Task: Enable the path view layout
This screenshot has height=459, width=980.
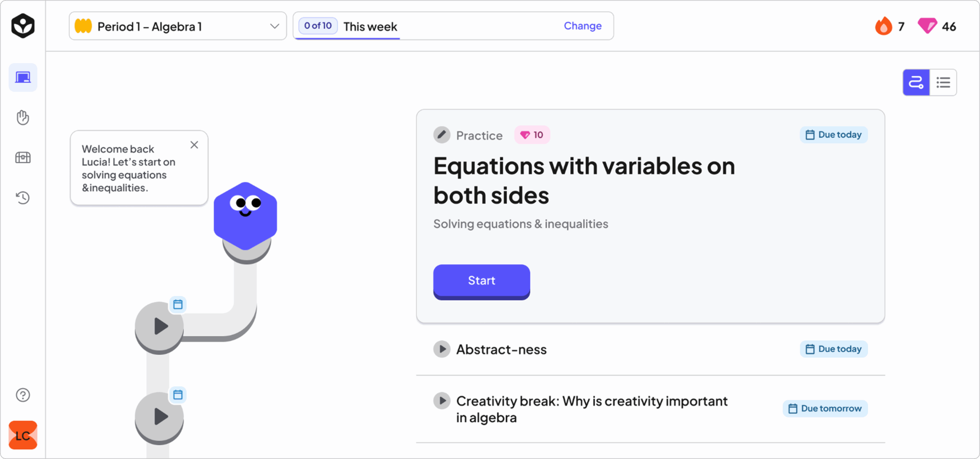Action: click(x=916, y=82)
